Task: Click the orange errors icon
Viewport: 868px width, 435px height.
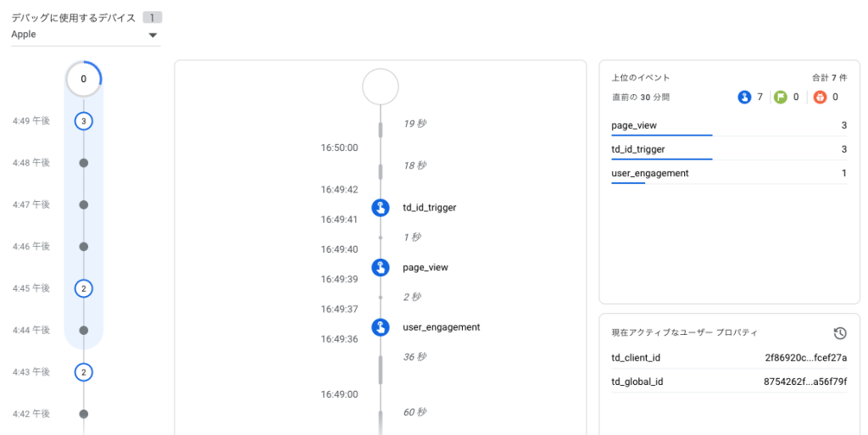Action: 820,98
